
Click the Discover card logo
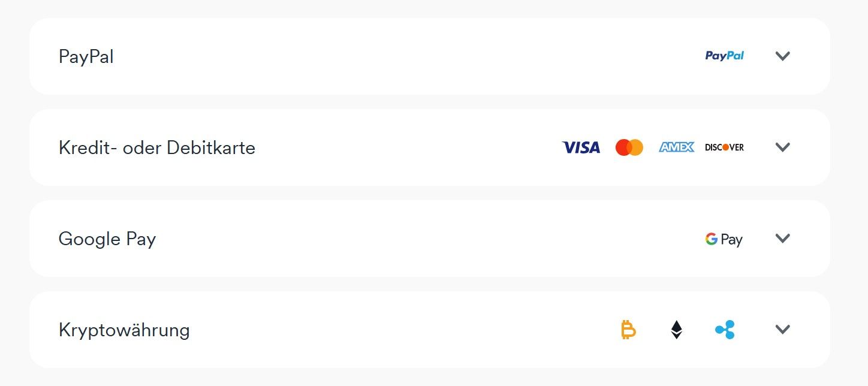coord(724,147)
